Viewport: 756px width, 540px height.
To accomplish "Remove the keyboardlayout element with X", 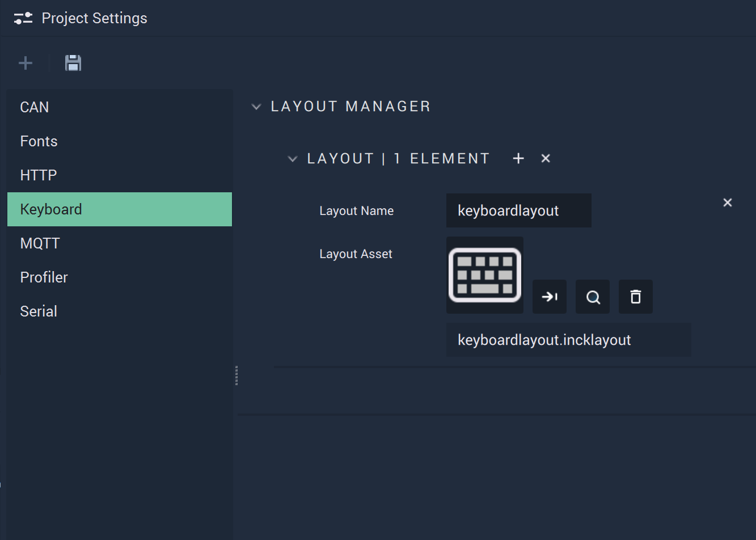I will (728, 202).
